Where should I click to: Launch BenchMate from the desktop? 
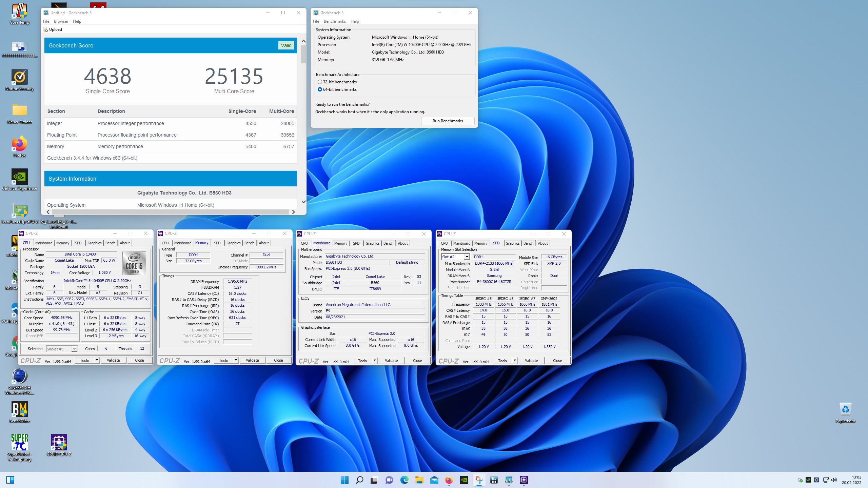(x=19, y=412)
